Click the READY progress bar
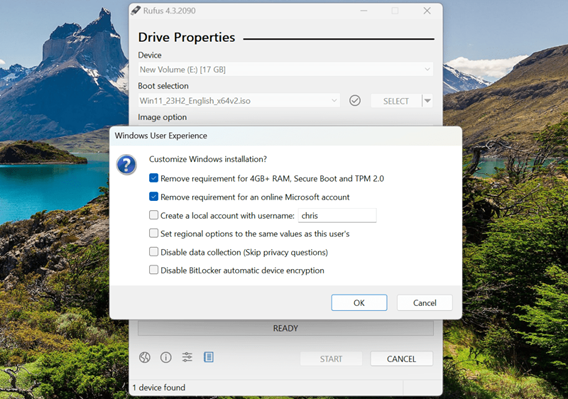This screenshot has width=568, height=399. [285, 328]
